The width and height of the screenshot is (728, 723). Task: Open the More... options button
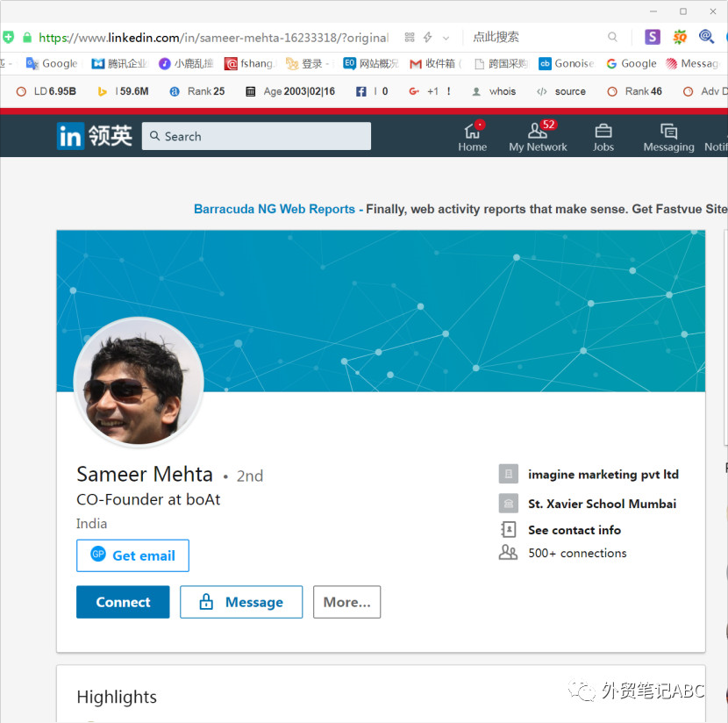(x=346, y=602)
